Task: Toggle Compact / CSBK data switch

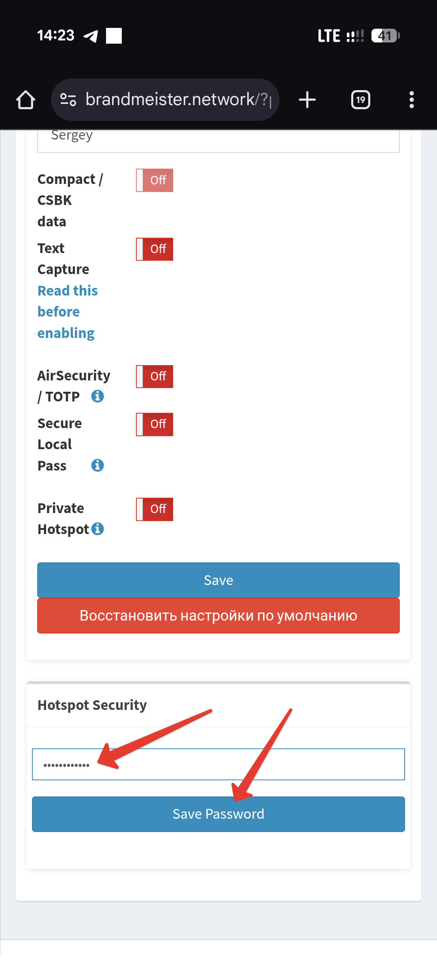Action: [155, 180]
